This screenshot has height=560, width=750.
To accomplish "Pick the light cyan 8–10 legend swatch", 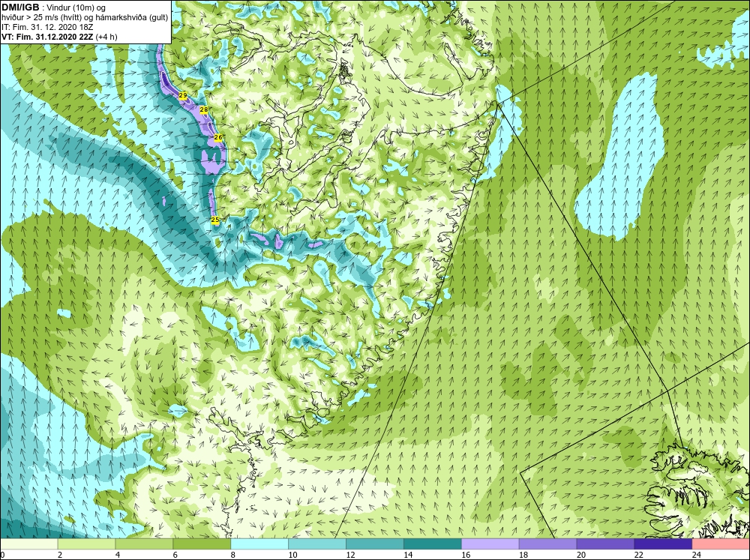I will tap(259, 544).
